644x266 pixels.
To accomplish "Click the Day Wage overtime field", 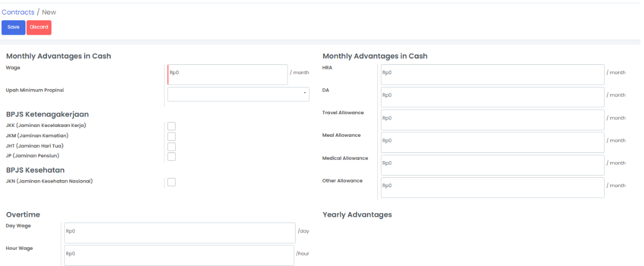I will click(x=180, y=233).
